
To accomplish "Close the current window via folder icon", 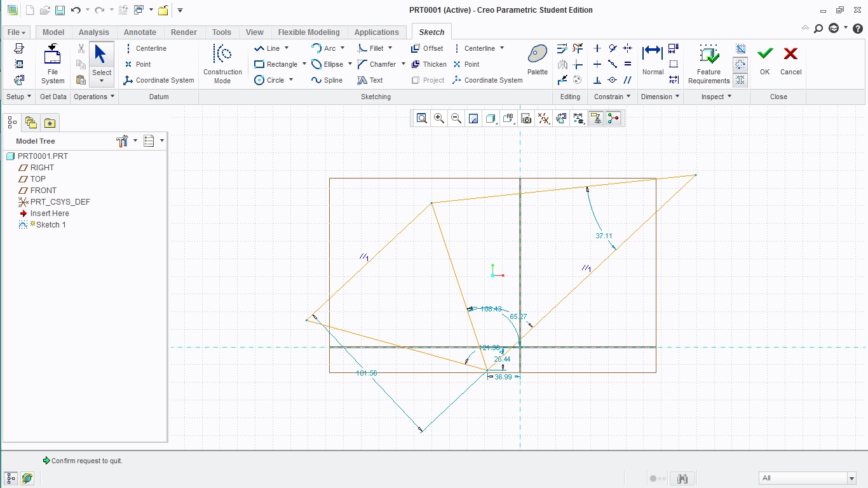I will point(163,10).
